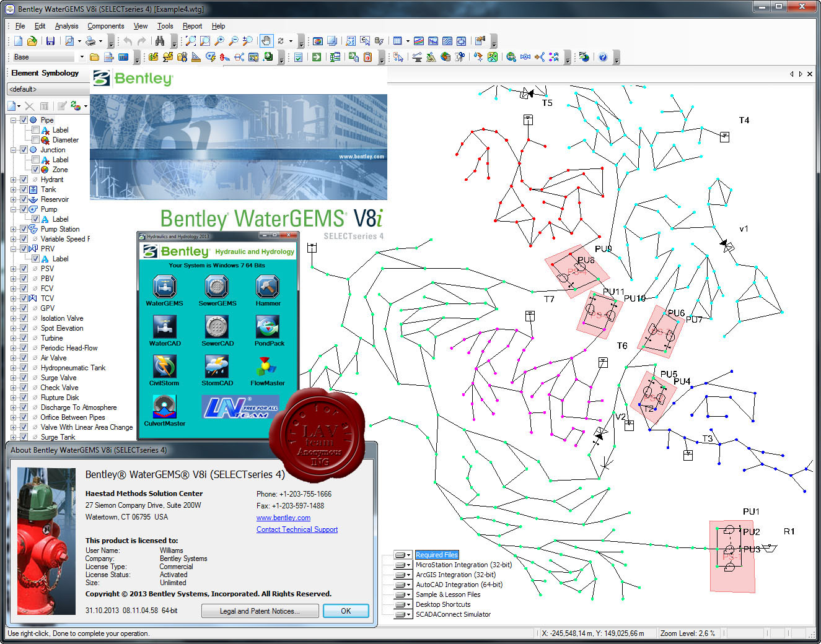Uncheck the Pipe element checkbox

pos(24,120)
